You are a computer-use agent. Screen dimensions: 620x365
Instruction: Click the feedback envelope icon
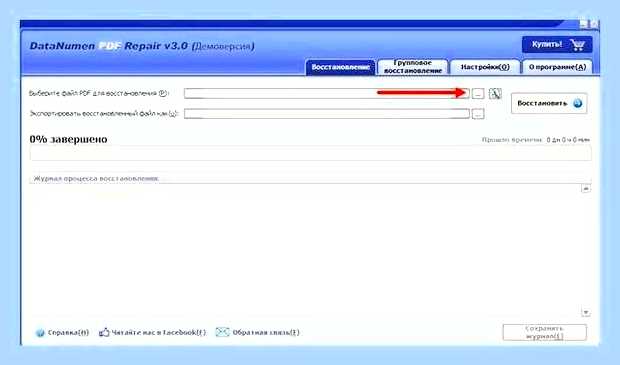(222, 332)
